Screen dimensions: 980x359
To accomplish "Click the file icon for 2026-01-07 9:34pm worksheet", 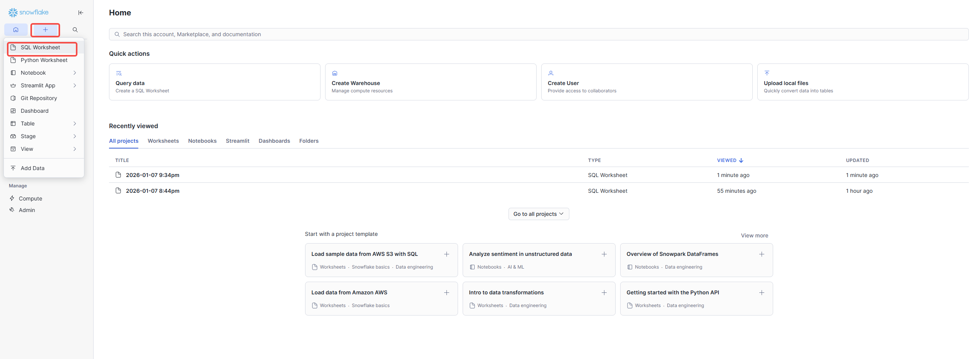I will 118,175.
